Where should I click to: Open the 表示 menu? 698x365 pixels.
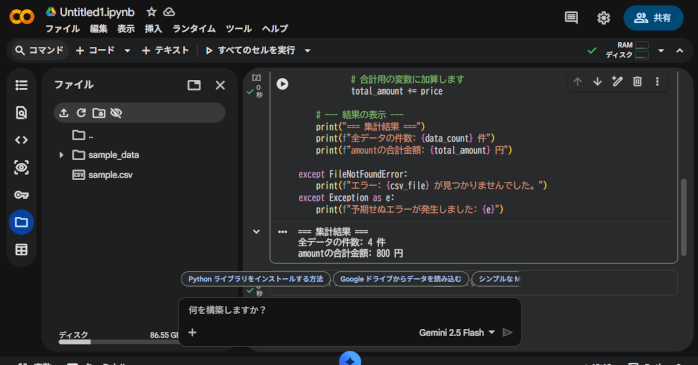[126, 29]
